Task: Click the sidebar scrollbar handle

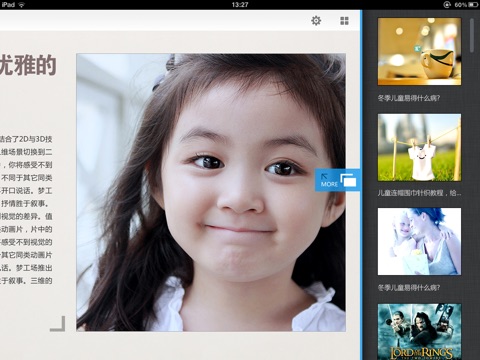Action: coord(472,35)
